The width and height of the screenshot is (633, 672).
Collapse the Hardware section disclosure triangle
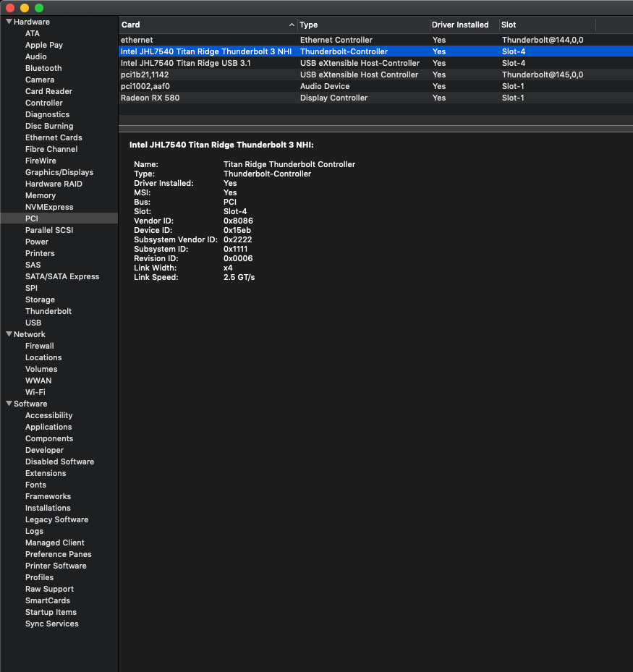click(9, 22)
